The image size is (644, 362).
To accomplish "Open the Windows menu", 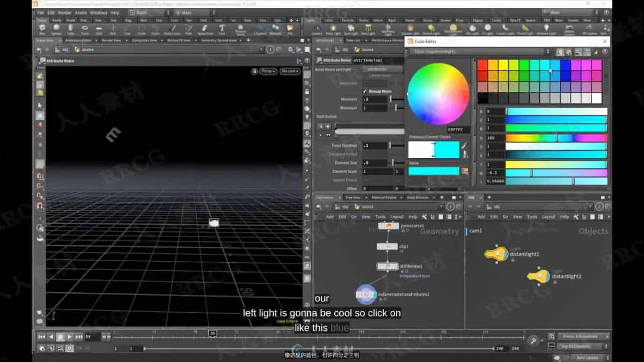I will pyautogui.click(x=98, y=12).
